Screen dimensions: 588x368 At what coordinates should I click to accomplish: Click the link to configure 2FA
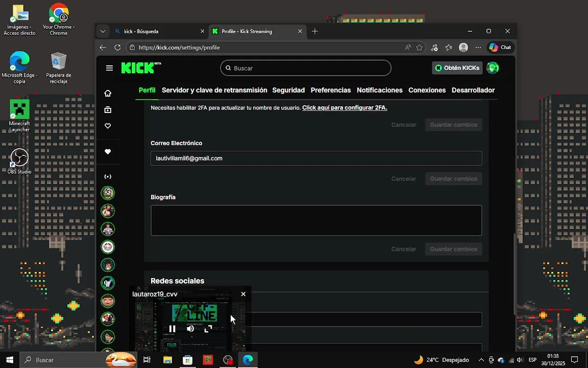345,108
